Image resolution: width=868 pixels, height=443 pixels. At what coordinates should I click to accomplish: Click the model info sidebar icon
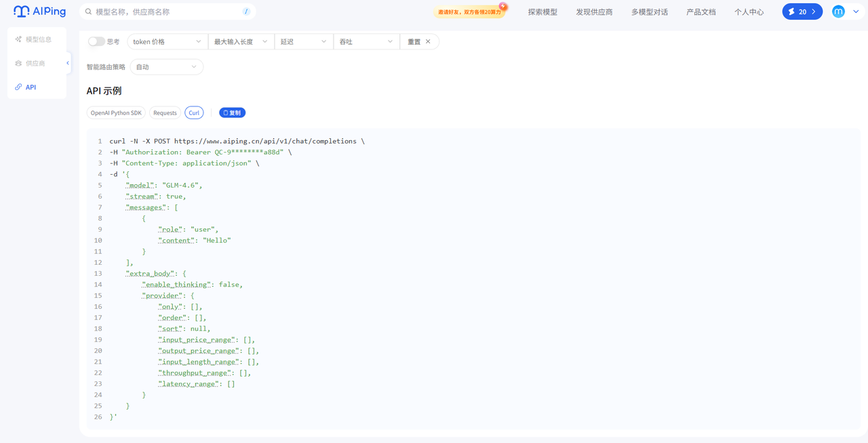pyautogui.click(x=18, y=39)
